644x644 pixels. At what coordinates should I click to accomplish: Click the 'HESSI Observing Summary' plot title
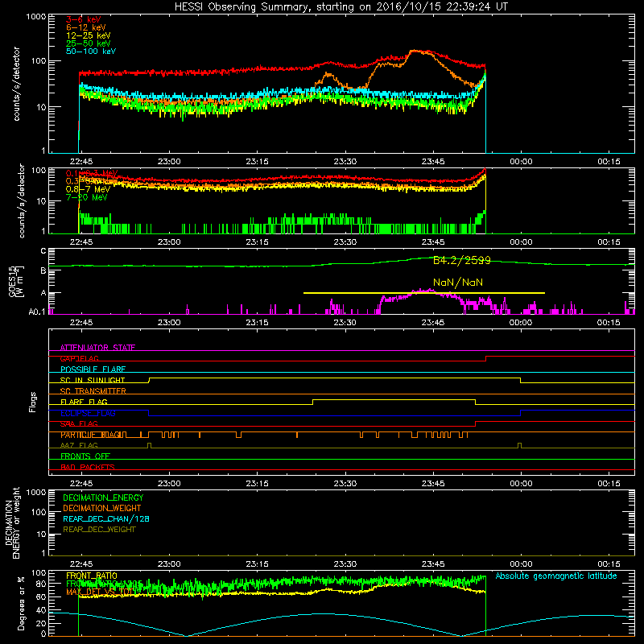pos(341,7)
